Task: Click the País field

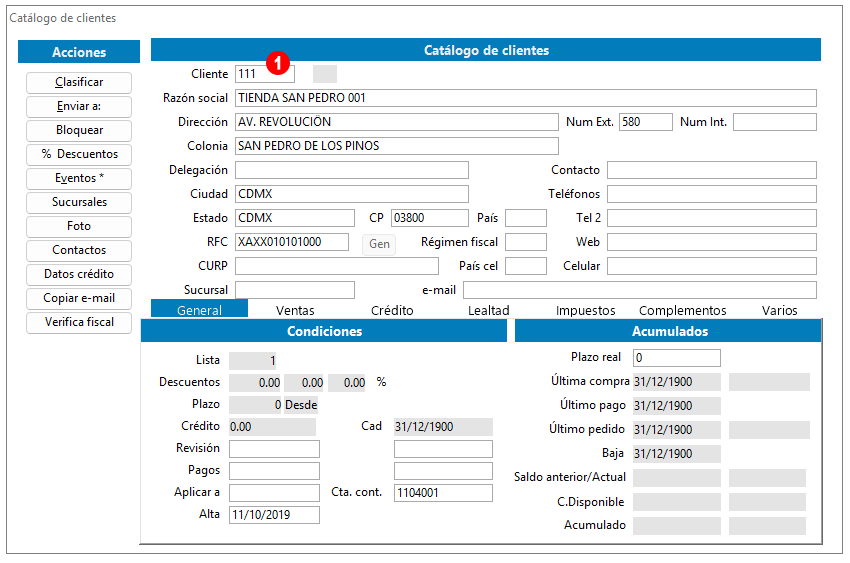Action: 526,218
